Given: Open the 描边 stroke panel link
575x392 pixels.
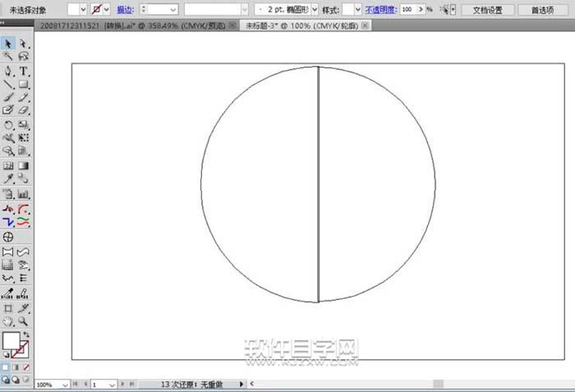Looking at the screenshot, I should (125, 10).
